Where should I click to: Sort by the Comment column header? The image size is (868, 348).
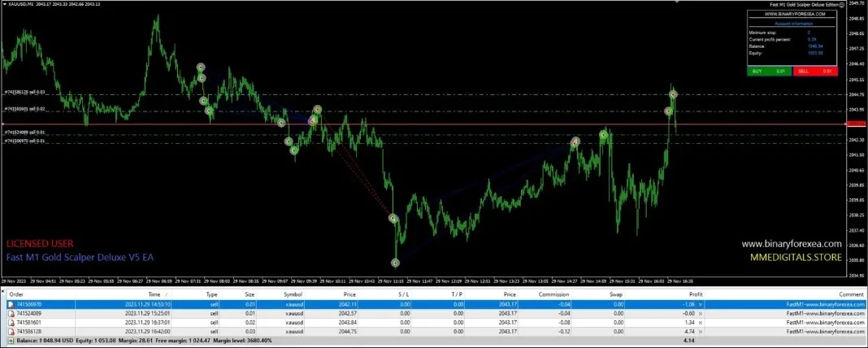tap(853, 295)
